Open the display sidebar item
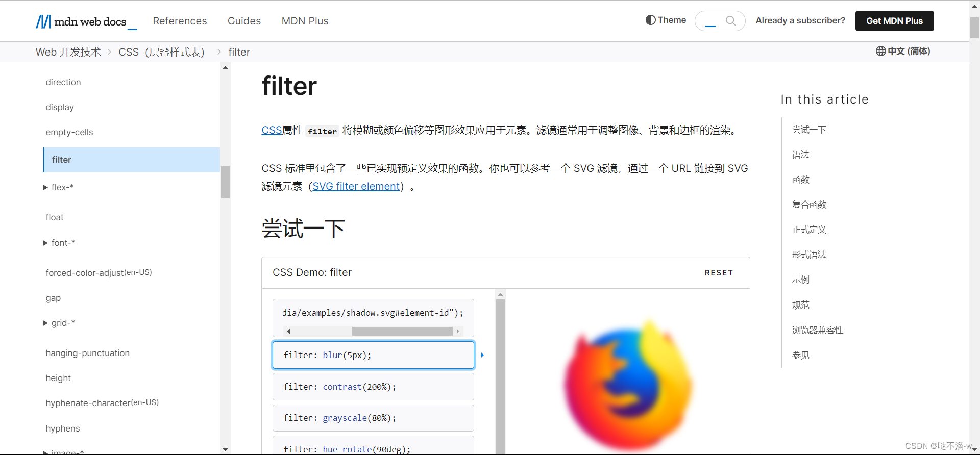Viewport: 980px width, 455px height. click(x=60, y=107)
